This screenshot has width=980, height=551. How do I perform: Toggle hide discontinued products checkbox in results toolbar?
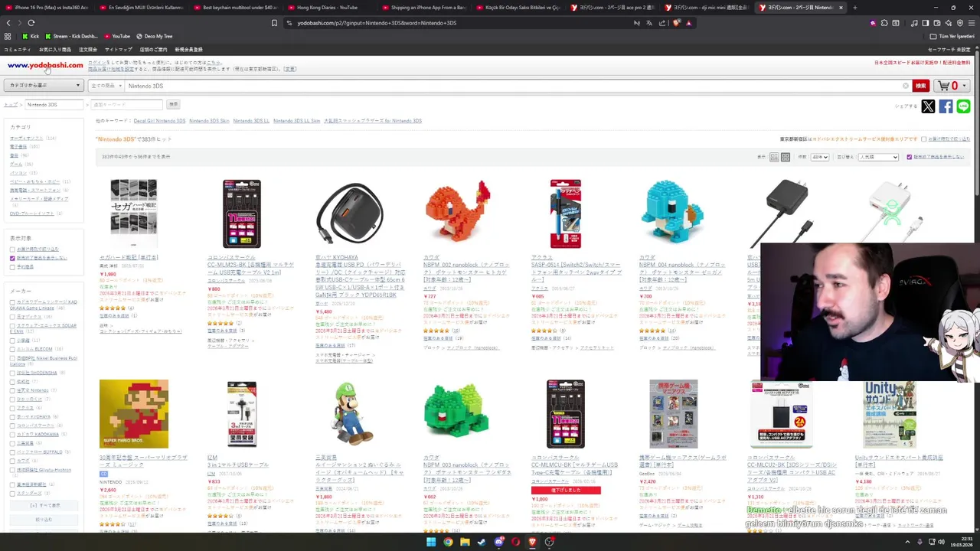point(909,157)
